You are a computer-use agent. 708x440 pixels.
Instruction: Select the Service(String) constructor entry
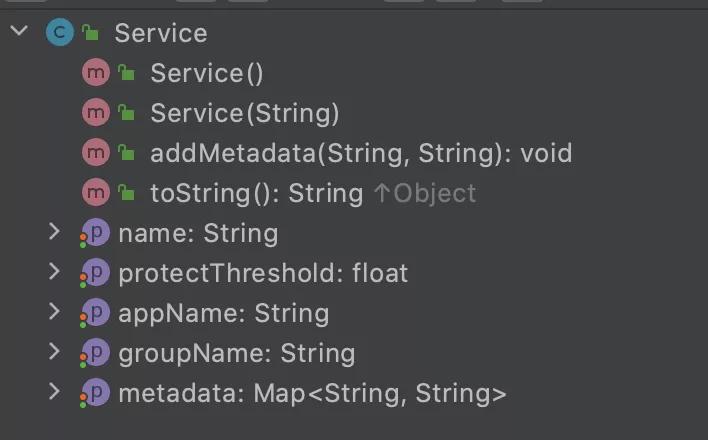click(x=245, y=113)
